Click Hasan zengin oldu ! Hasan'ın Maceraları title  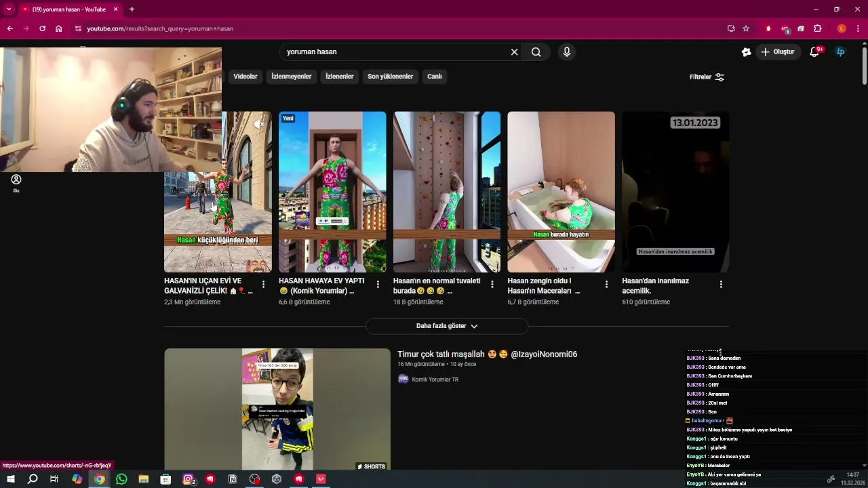[x=543, y=285]
